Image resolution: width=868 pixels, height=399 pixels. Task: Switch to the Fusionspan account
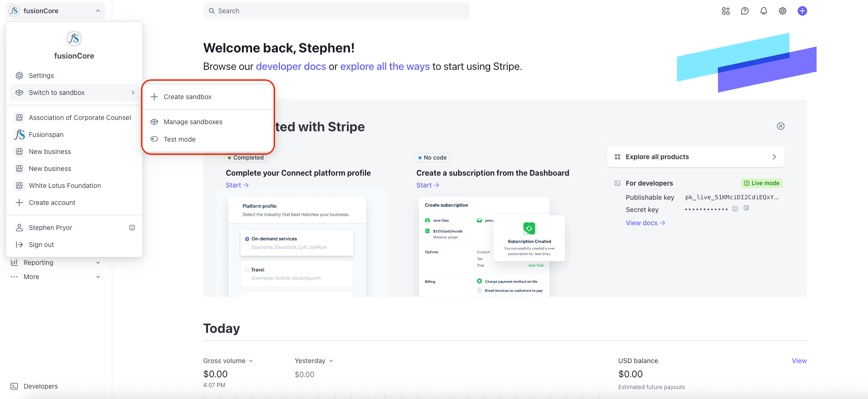click(x=74, y=135)
